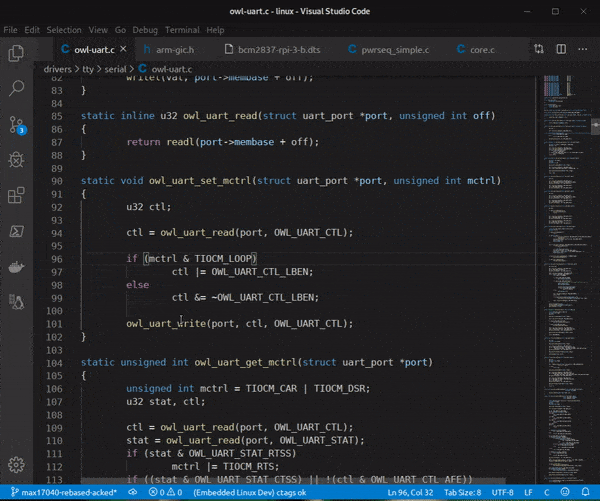Image resolution: width=600 pixels, height=501 pixels.
Task: Split the editor to the right
Action: (561, 49)
